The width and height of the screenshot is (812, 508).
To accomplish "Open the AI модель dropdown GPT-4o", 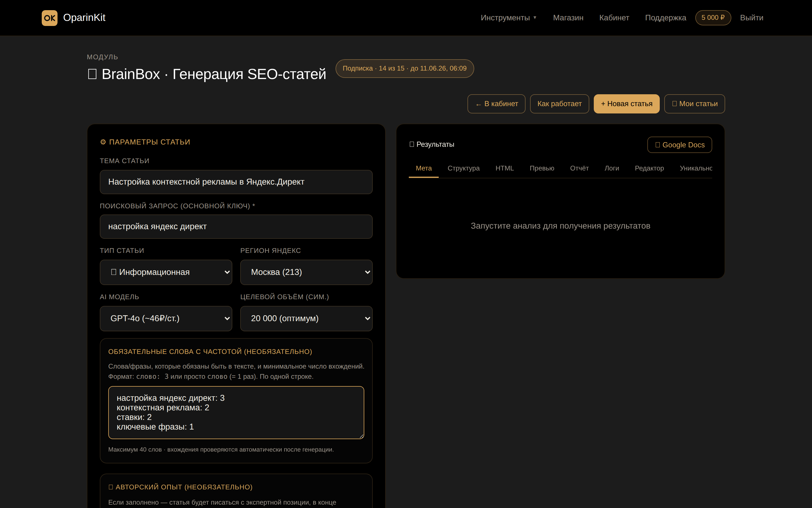I will 166,319.
